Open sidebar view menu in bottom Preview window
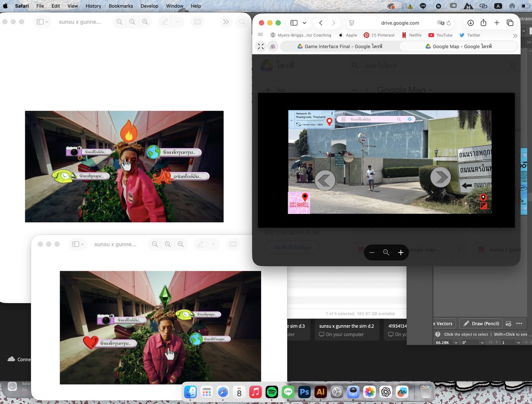The height and width of the screenshot is (404, 532). [78, 244]
